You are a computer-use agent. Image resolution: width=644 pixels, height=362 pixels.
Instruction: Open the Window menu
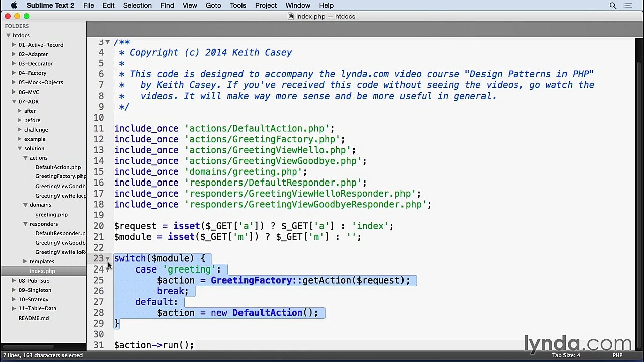[x=298, y=5]
